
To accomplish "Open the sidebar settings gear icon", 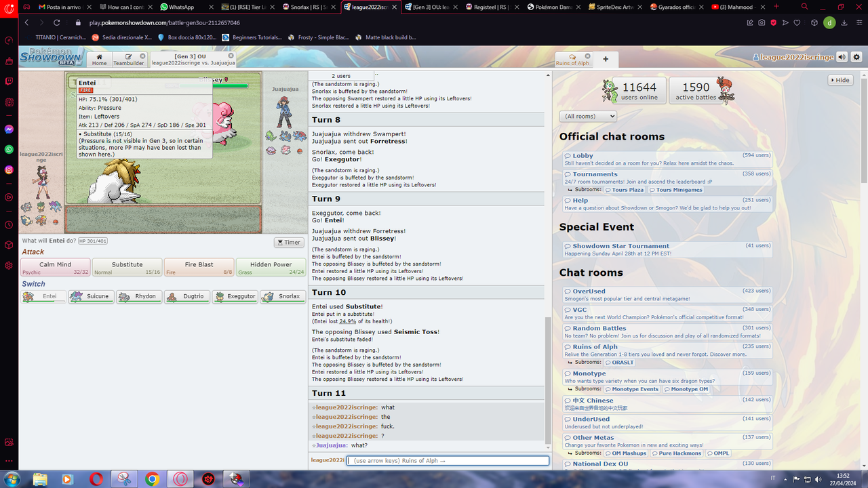I will tap(9, 265).
